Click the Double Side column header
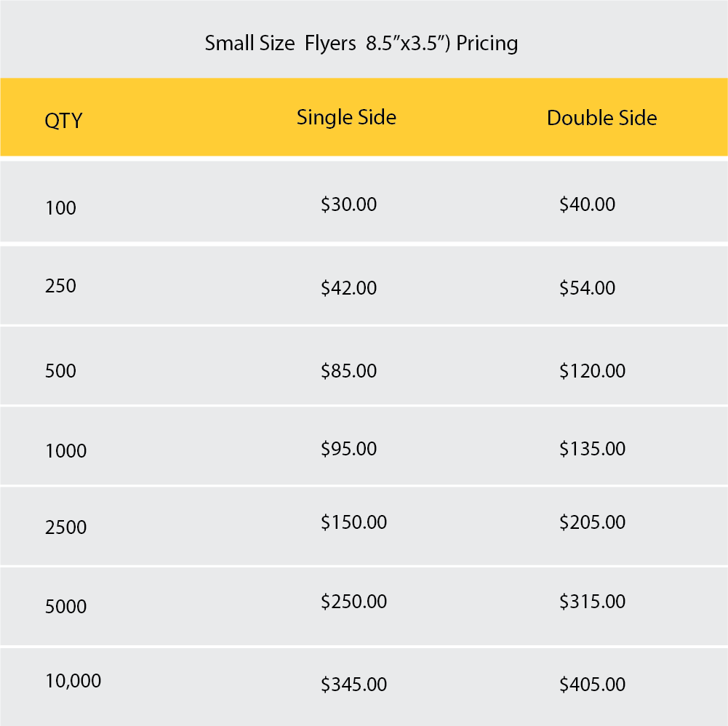The image size is (728, 726). [x=601, y=118]
